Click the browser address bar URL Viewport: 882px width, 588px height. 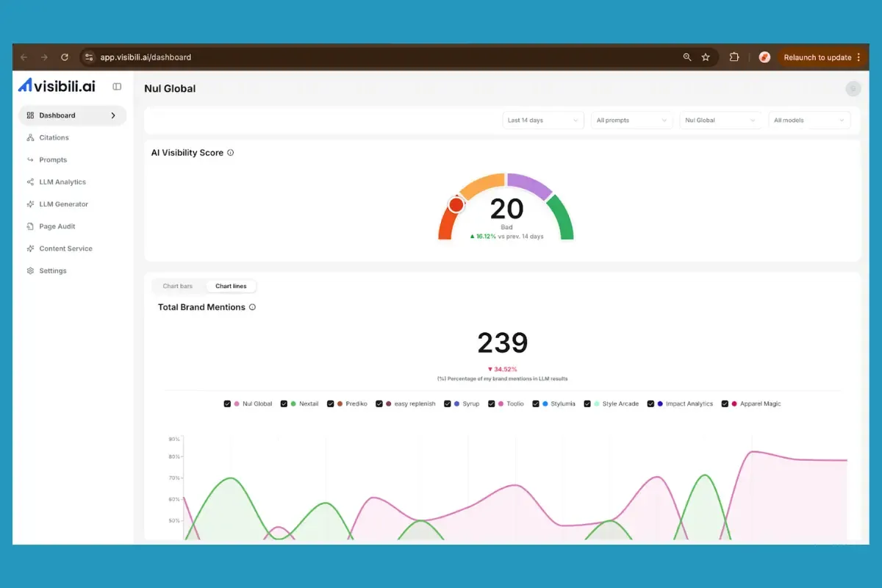145,57
